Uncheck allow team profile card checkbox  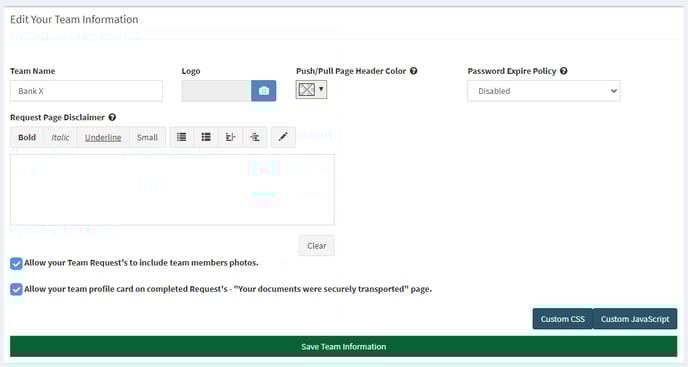pyautogui.click(x=16, y=289)
